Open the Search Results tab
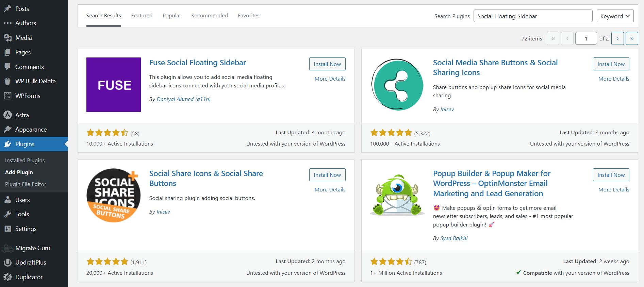The height and width of the screenshot is (287, 644). [x=103, y=16]
